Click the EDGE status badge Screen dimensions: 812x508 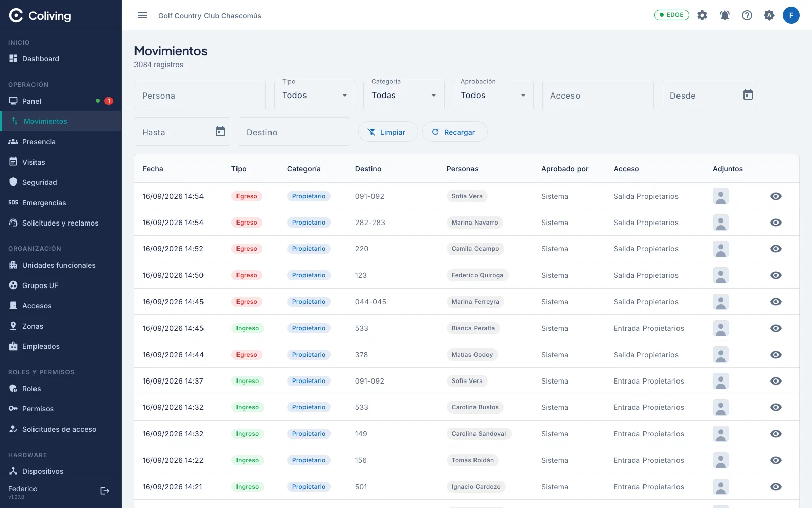coord(671,15)
